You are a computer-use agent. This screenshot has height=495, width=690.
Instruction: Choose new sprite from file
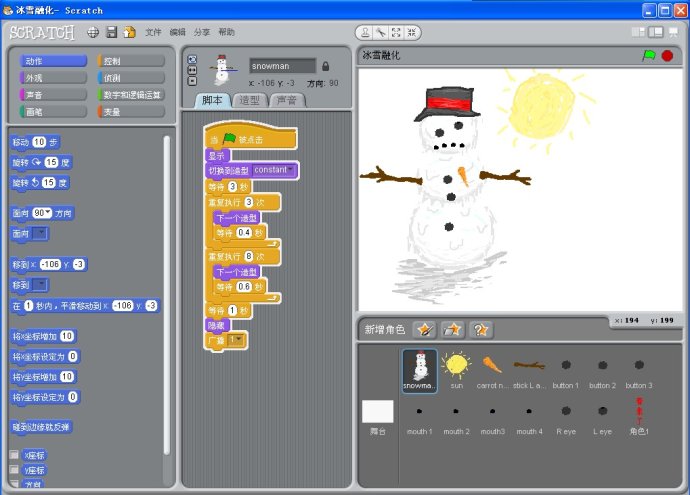click(452, 330)
